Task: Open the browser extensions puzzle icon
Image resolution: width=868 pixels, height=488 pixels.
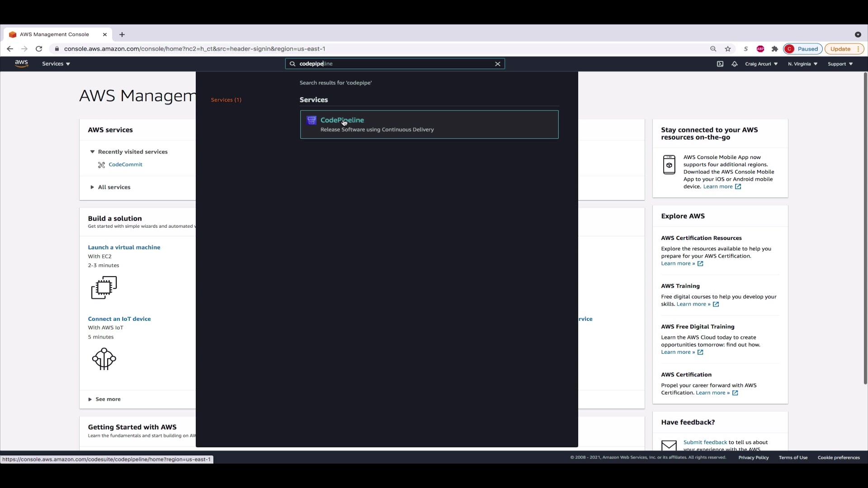Action: 775,49
